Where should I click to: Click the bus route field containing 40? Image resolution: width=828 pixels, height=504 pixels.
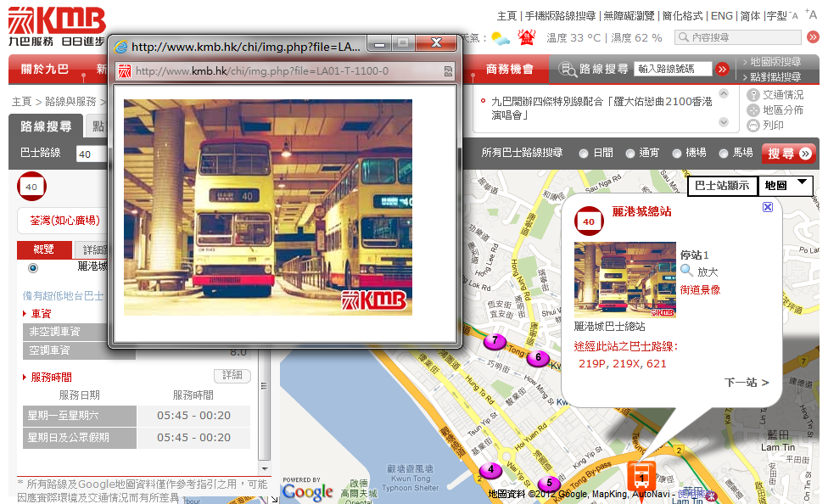92,154
